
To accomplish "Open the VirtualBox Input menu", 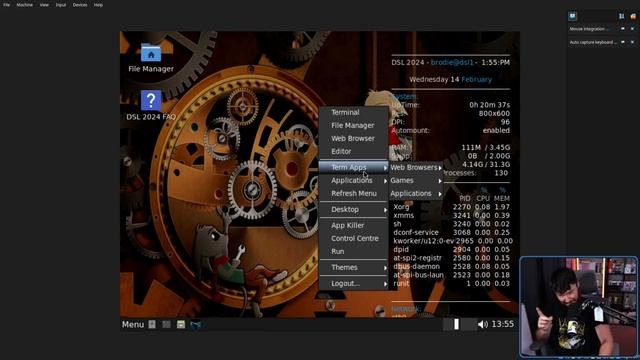I will (x=61, y=5).
